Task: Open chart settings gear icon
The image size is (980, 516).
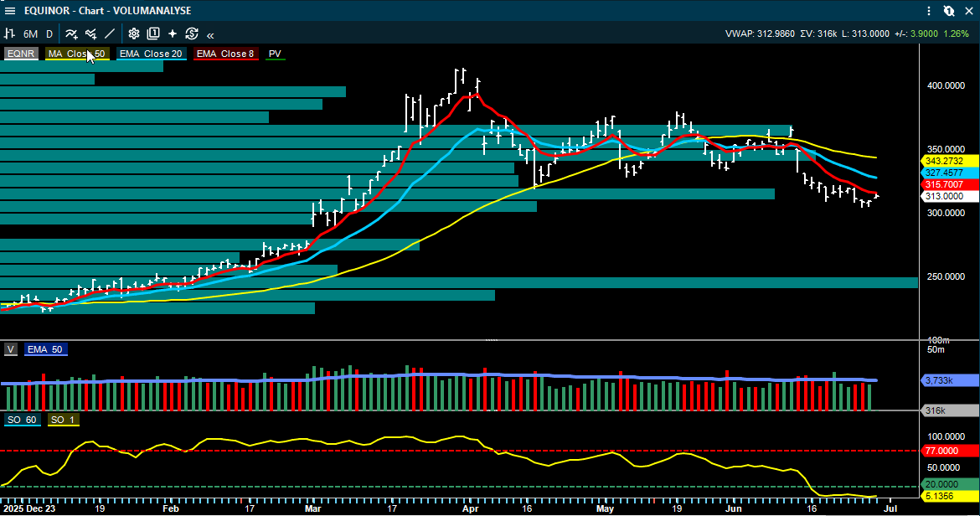Action: pyautogui.click(x=134, y=34)
